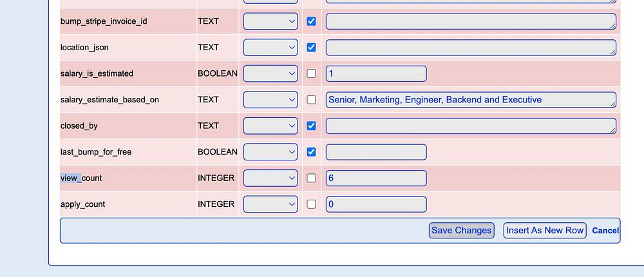Open apply_count function dropdown
Viewport: 644px width, 277px height.
pos(270,204)
